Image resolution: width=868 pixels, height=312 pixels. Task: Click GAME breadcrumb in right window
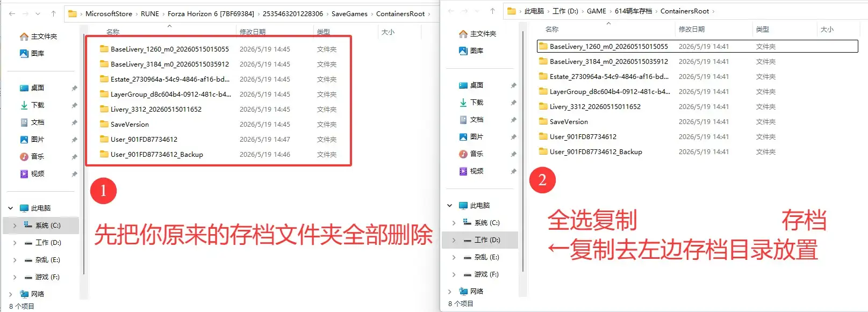[597, 11]
